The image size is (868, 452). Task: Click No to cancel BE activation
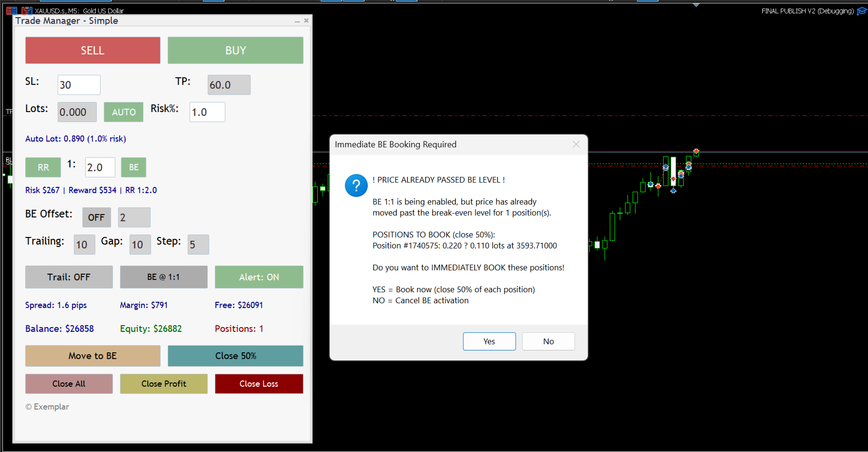(x=548, y=341)
